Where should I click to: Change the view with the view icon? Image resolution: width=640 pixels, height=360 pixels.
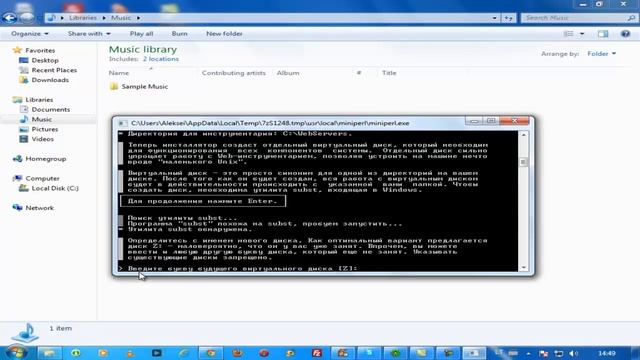[x=569, y=33]
